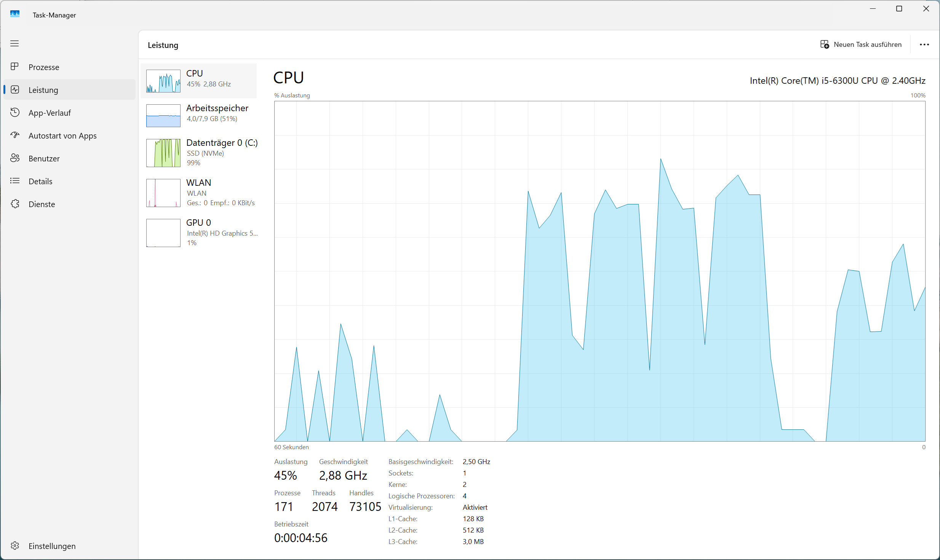Open the Dienste section
The width and height of the screenshot is (940, 560).
click(42, 204)
